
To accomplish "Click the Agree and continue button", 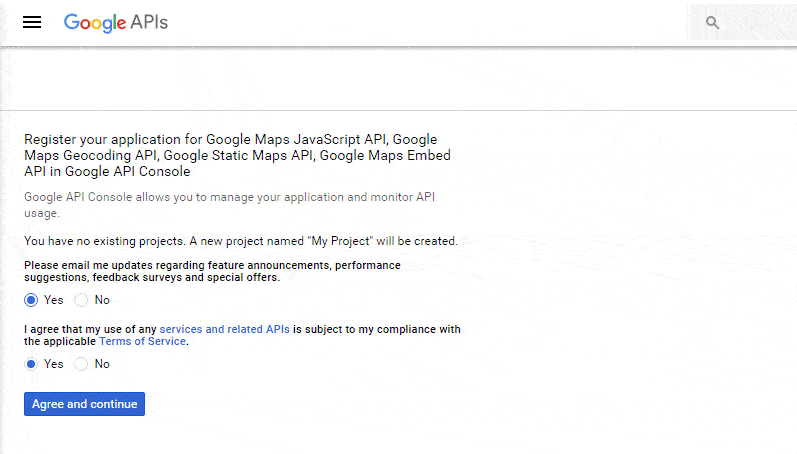I will coord(84,404).
